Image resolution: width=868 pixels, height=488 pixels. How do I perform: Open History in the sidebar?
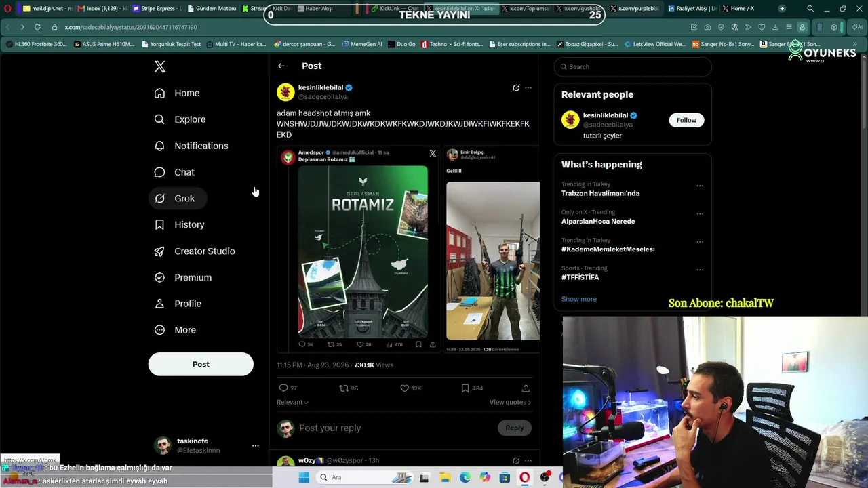pos(180,224)
